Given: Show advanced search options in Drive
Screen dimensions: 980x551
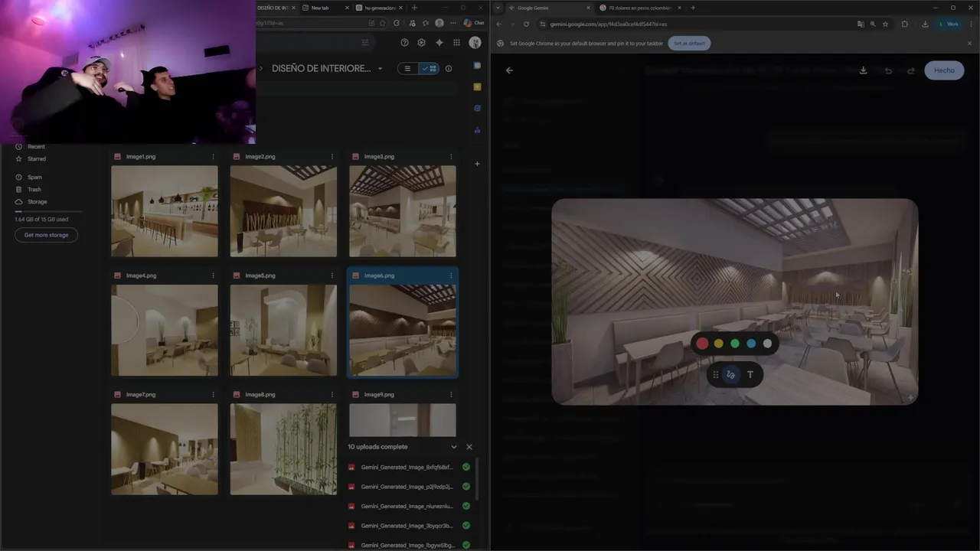Looking at the screenshot, I should [x=365, y=43].
